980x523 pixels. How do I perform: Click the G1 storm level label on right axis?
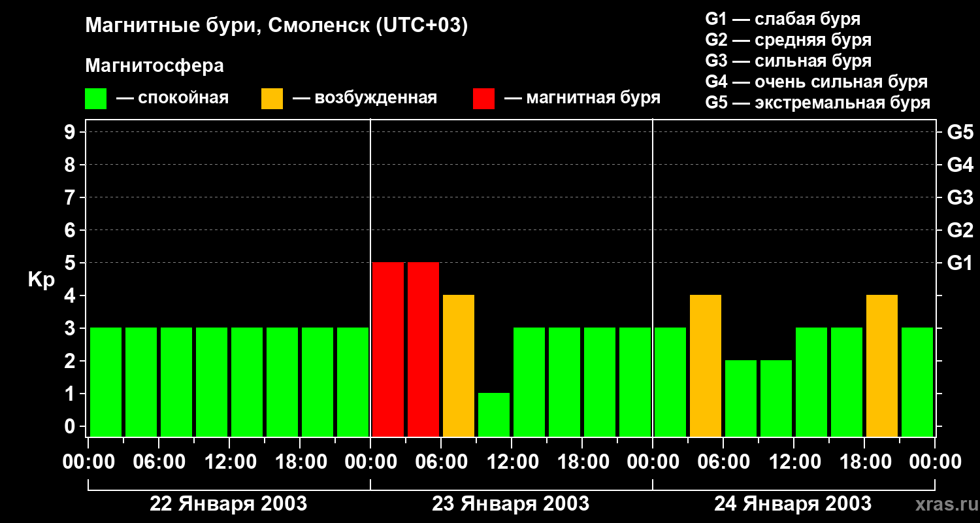pyautogui.click(x=960, y=263)
